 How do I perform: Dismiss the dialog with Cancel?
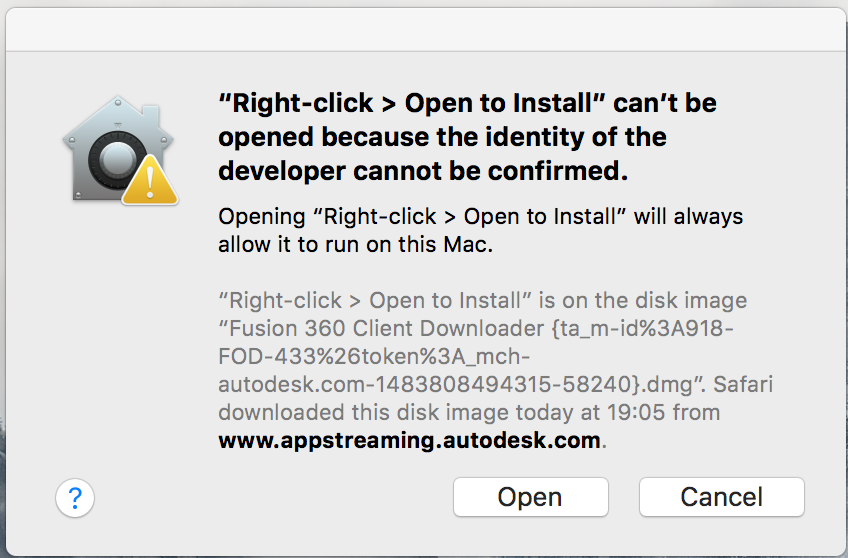[x=721, y=497]
